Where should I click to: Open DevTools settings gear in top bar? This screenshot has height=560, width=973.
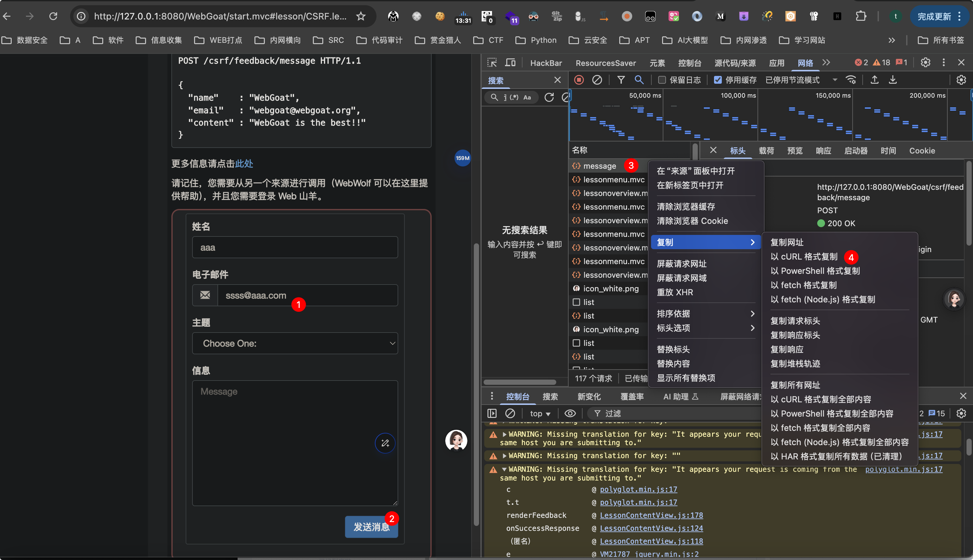(925, 62)
